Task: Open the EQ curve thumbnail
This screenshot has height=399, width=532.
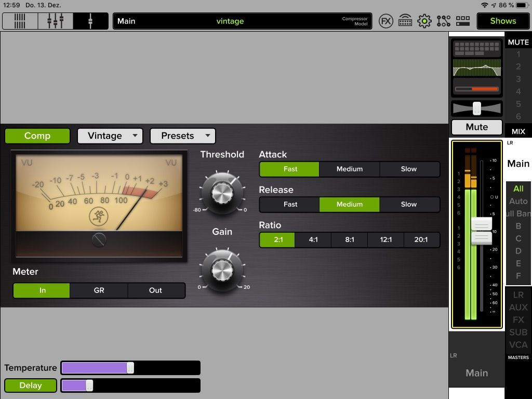Action: (477, 68)
